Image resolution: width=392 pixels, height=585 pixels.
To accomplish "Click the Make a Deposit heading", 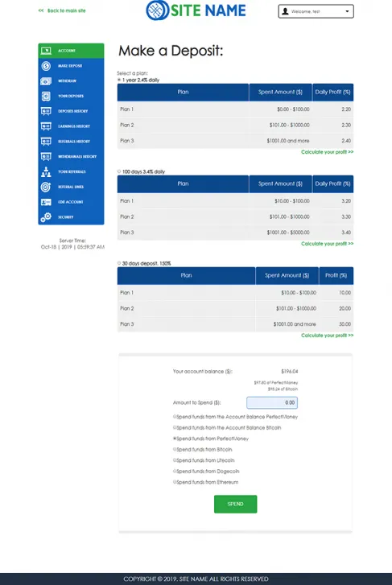I will (171, 51).
